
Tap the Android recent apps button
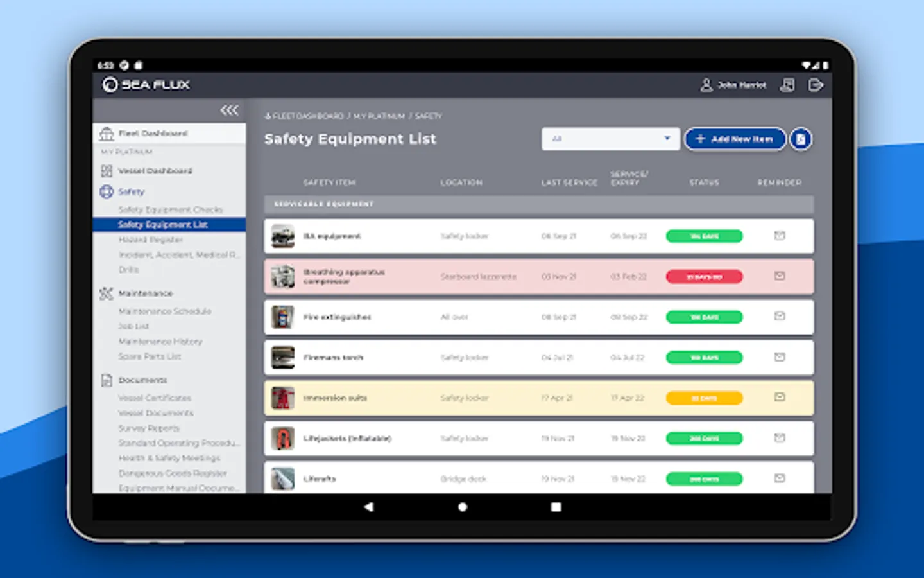(x=556, y=507)
